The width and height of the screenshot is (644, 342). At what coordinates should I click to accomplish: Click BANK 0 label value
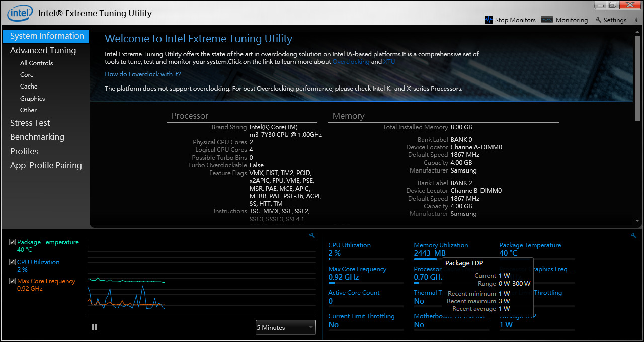[461, 140]
